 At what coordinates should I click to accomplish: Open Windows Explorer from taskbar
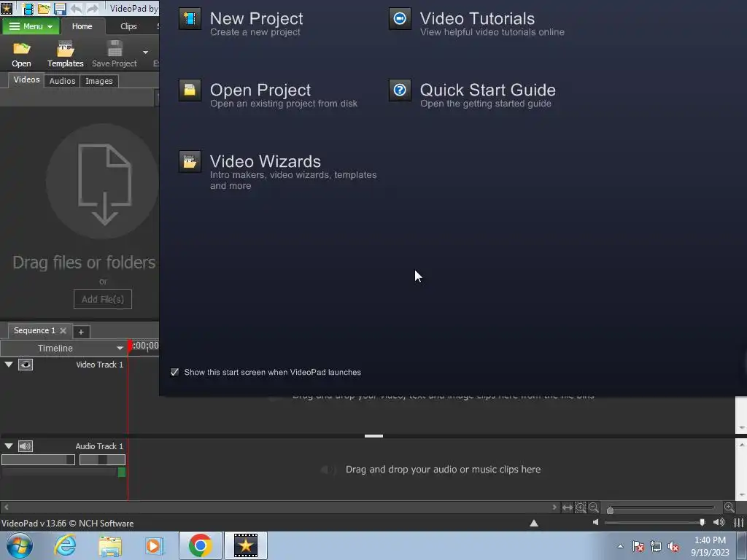pos(110,545)
